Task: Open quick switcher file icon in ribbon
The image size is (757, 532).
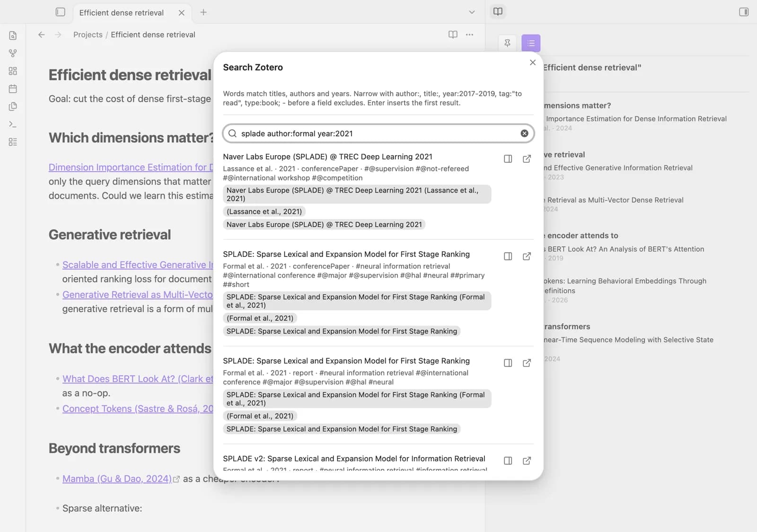Action: (13, 35)
